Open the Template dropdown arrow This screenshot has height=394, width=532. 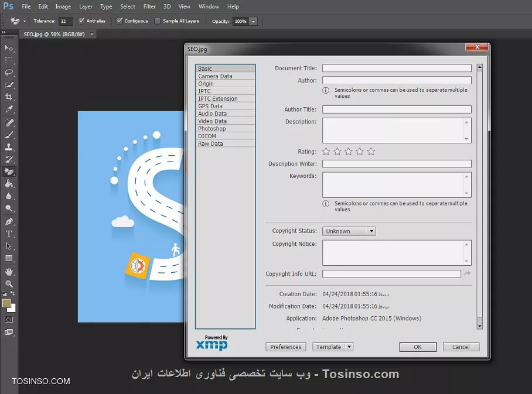[349, 347]
